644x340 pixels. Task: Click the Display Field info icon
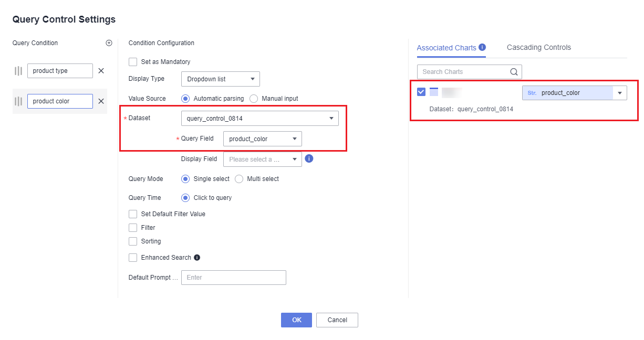click(309, 158)
